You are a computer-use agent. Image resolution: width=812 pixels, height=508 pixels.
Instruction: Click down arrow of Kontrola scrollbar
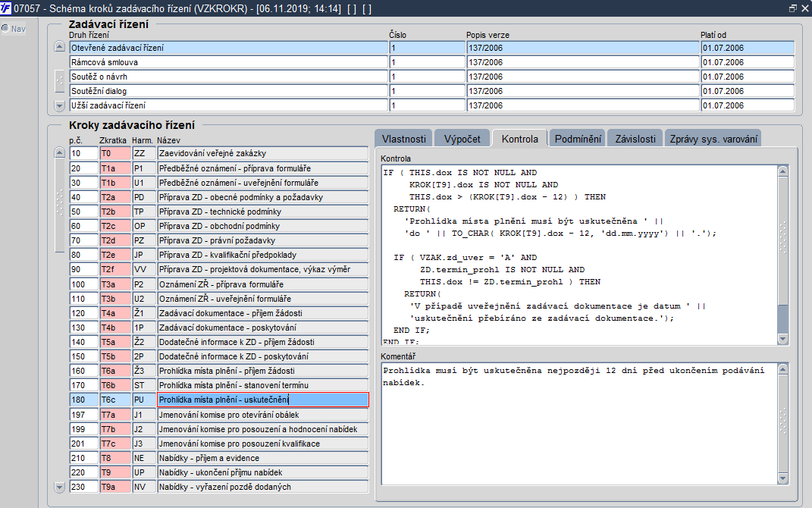tap(783, 339)
